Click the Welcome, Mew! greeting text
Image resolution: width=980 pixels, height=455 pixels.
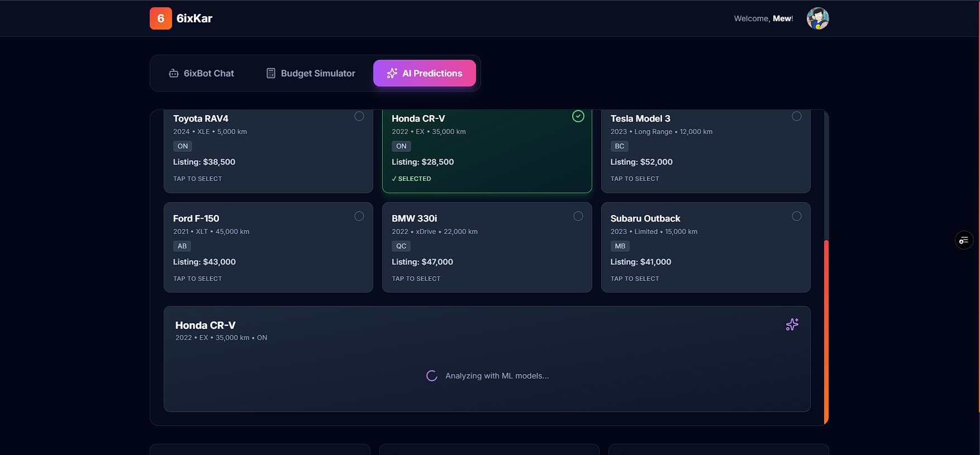tap(763, 18)
